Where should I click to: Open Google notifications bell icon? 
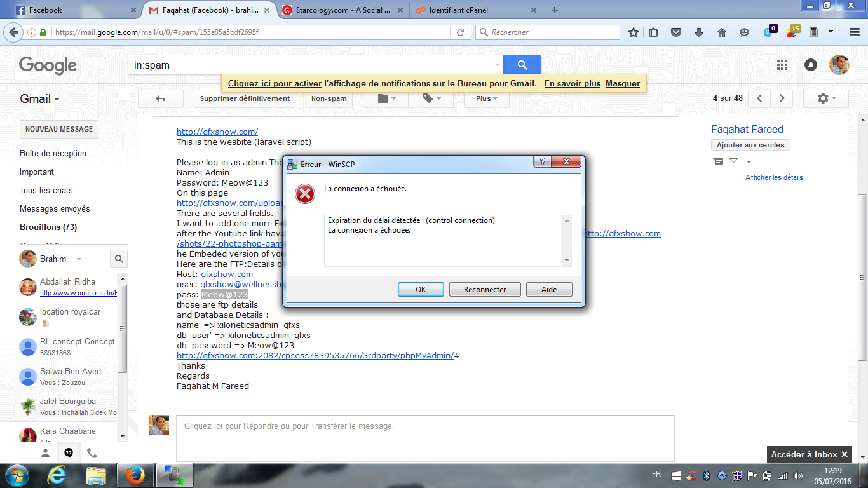(811, 65)
